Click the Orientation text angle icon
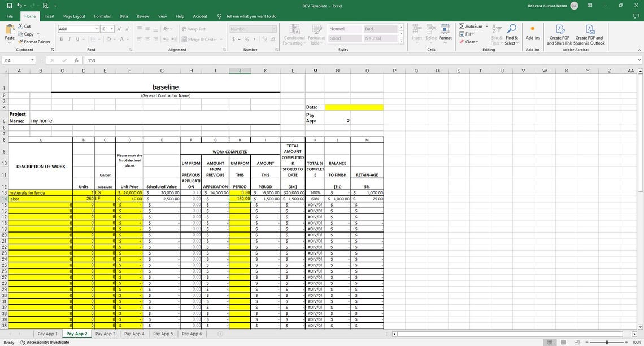Screen dimensions: 644x346 [166, 29]
